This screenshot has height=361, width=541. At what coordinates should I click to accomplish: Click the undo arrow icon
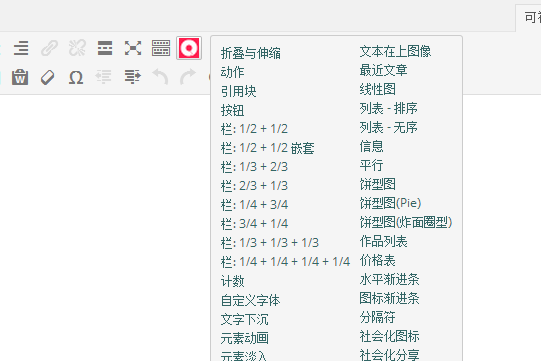(x=160, y=77)
